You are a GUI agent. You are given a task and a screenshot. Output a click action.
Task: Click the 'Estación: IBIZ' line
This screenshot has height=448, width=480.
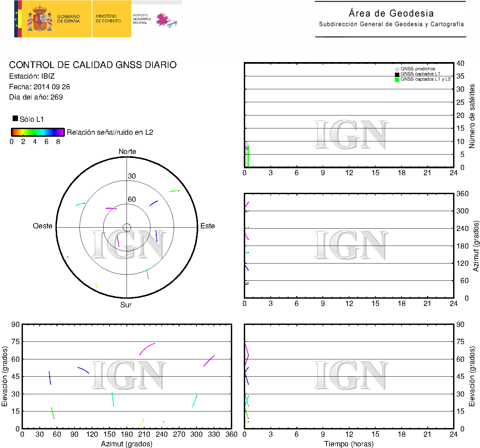(x=32, y=76)
